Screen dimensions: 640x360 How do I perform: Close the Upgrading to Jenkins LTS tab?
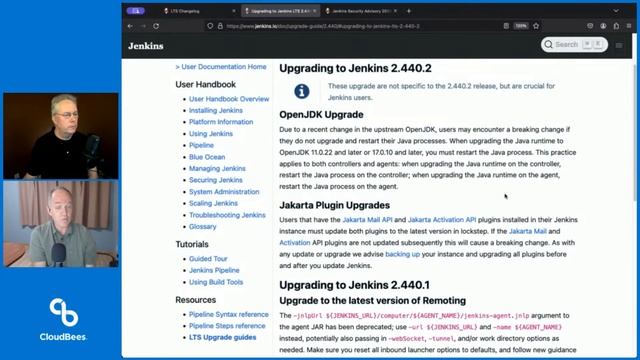(314, 11)
